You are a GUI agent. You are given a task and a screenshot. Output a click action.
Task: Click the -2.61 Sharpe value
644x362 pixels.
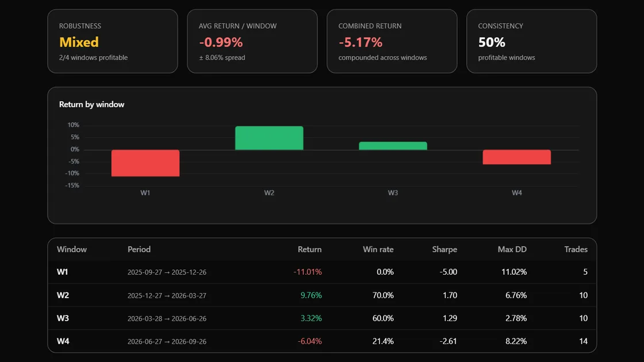(448, 341)
